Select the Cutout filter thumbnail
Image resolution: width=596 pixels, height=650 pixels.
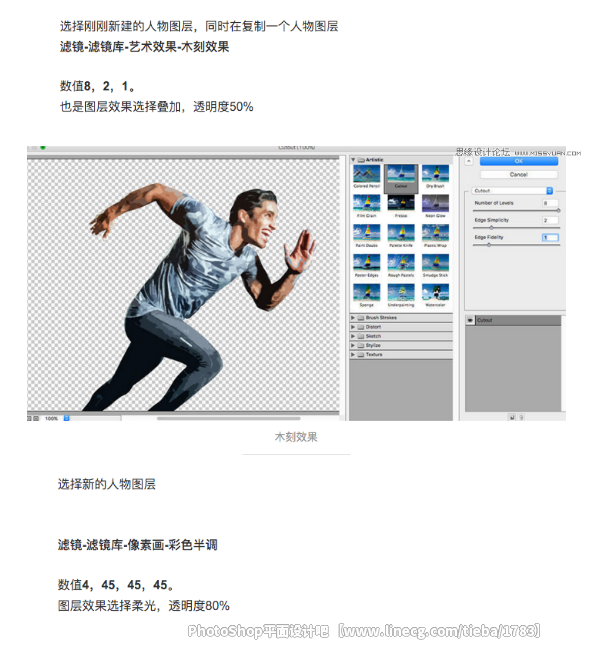(401, 176)
